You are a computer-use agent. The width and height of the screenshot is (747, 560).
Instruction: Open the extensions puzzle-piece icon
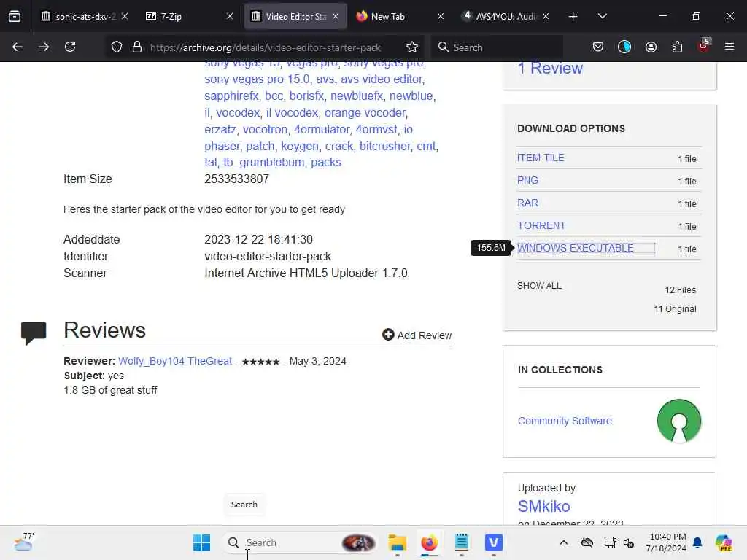[677, 47]
